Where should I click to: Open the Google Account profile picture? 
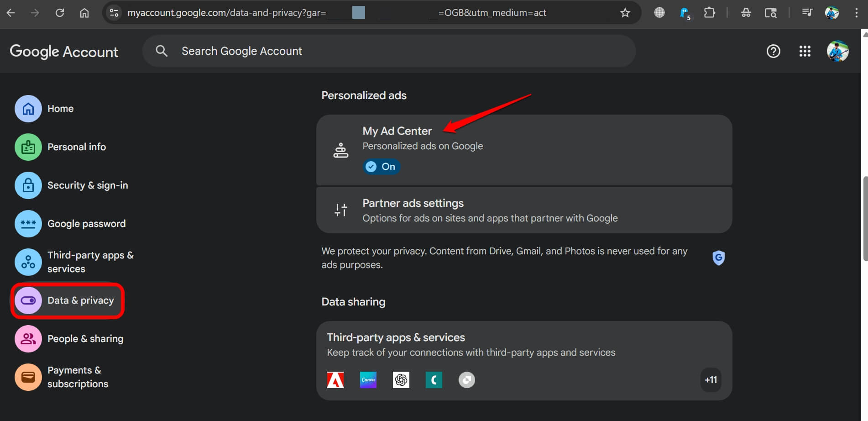pyautogui.click(x=838, y=51)
